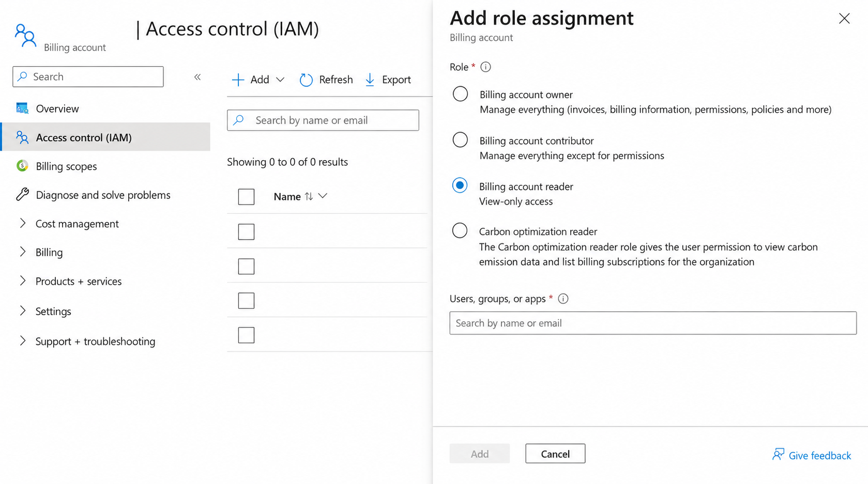
Task: Click the 'Showing 0 to 0 of 0 results' text
Action: [287, 162]
